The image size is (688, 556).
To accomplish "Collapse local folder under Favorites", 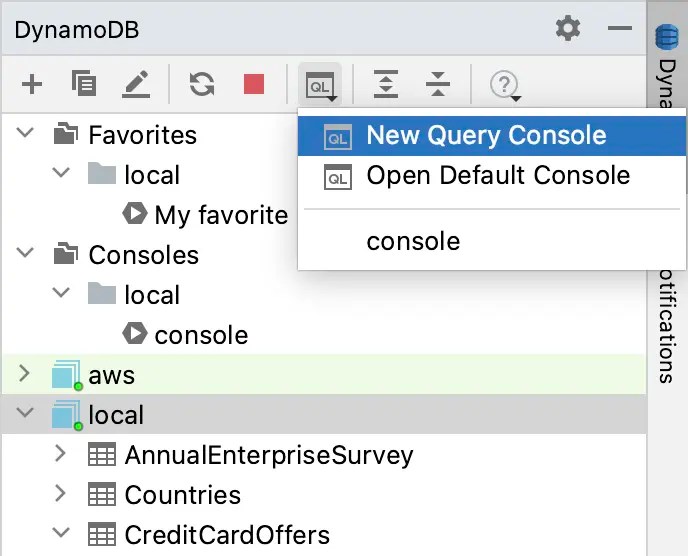I will pyautogui.click(x=61, y=172).
